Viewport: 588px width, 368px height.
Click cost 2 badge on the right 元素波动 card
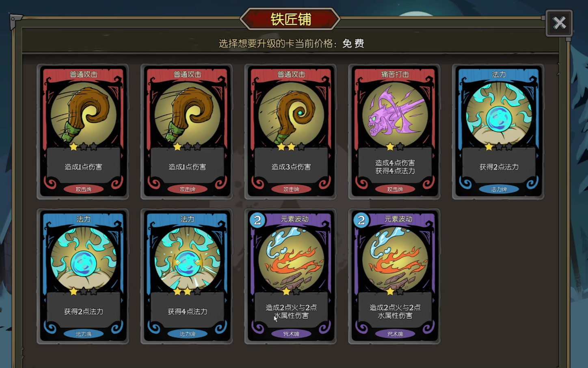click(x=361, y=220)
